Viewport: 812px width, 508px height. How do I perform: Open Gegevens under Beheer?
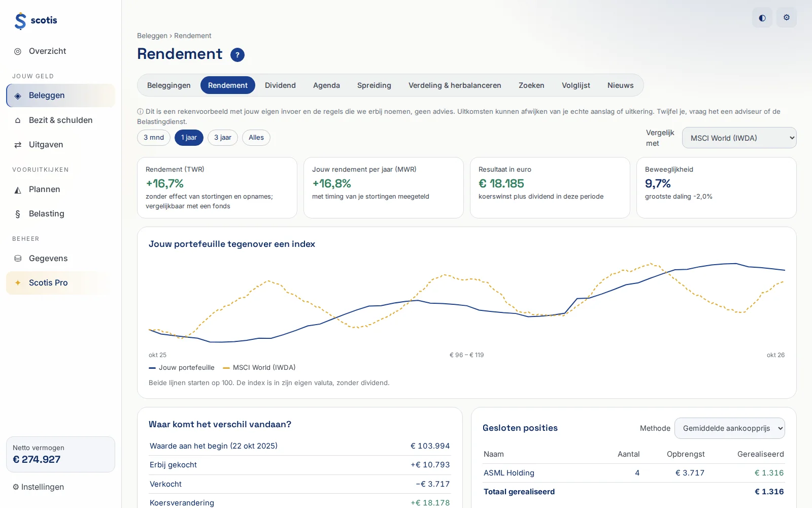pos(60,259)
